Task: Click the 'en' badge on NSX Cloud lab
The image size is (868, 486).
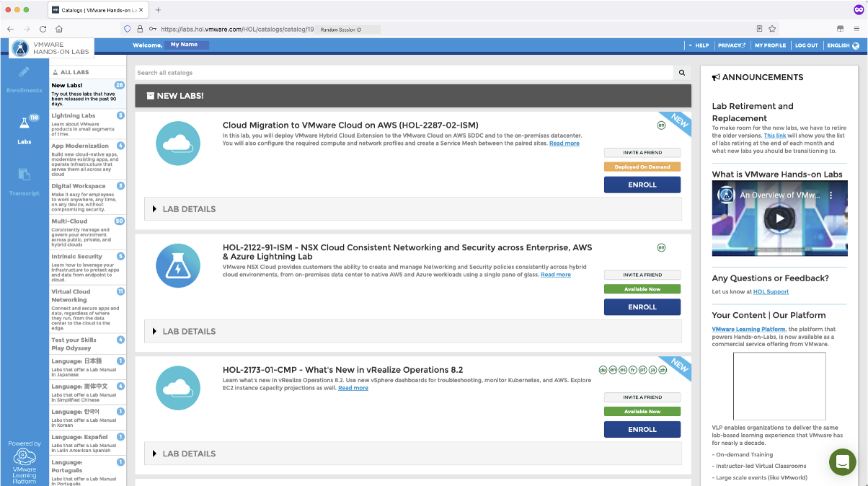Action: [661, 247]
